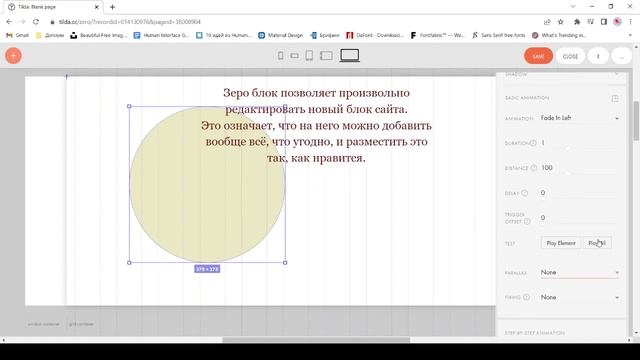
Task: Save the zero block with SAVE
Action: tap(538, 56)
